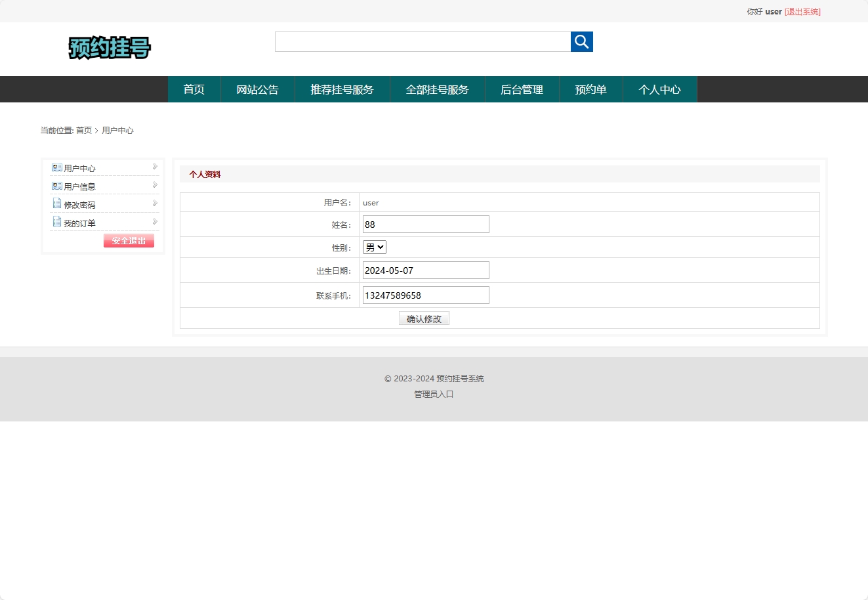The image size is (868, 600).
Task: Open 我的订单 sidebar link
Action: [x=79, y=224]
